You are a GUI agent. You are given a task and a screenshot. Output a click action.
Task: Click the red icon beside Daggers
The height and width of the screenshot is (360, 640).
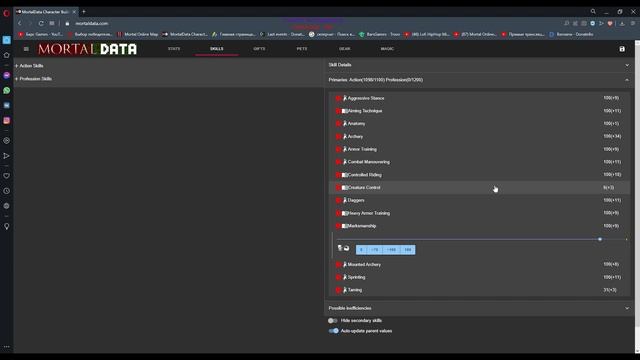click(x=338, y=200)
